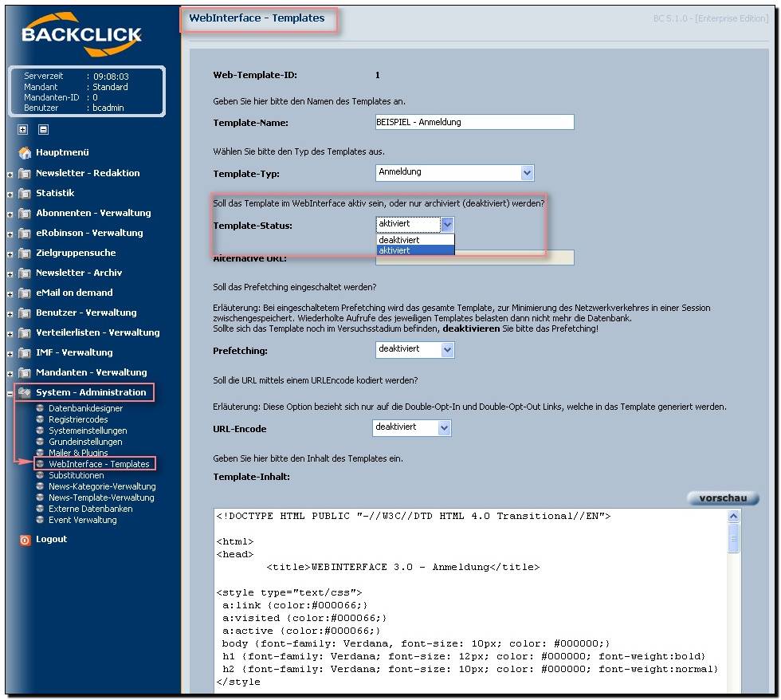Click the eMail on demand folder icon
The image size is (781, 700).
(25, 293)
